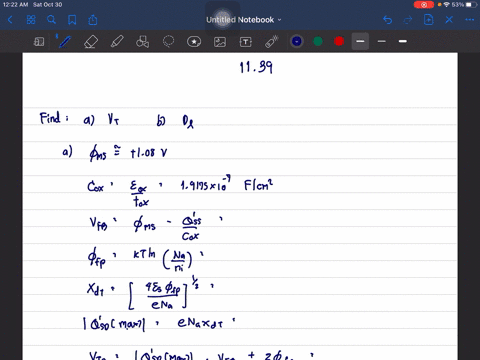Select the thickest stroke thickness

[403, 41]
